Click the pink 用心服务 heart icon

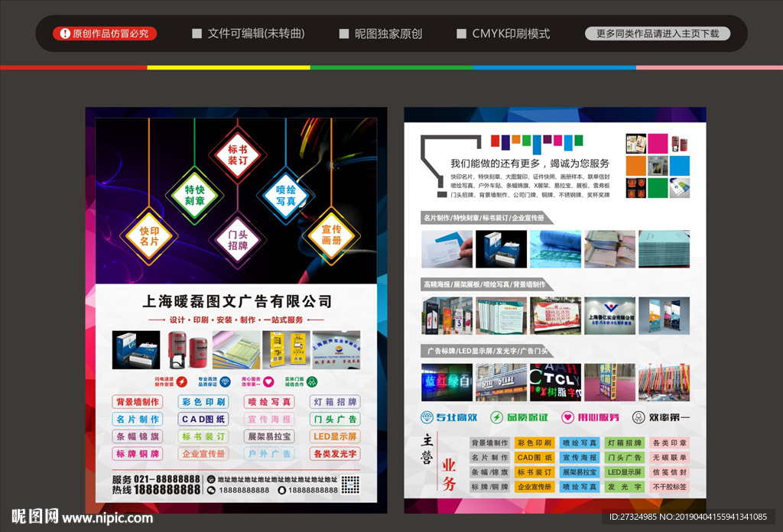point(567,416)
